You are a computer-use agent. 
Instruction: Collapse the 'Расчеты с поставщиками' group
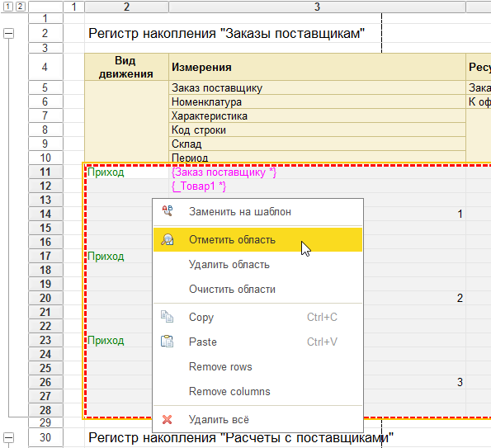point(8,437)
